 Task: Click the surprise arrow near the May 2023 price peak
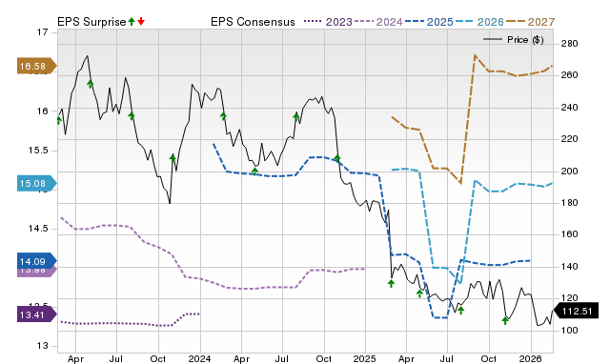click(x=91, y=84)
